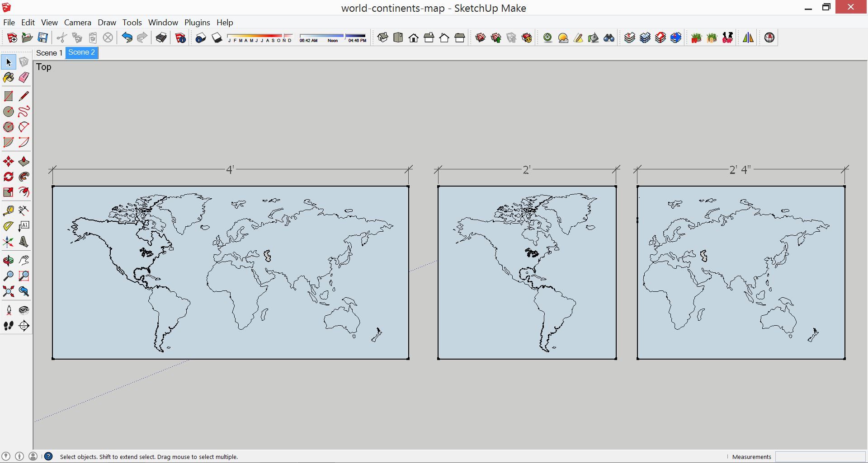Undo the last action
868x463 pixels.
(127, 37)
